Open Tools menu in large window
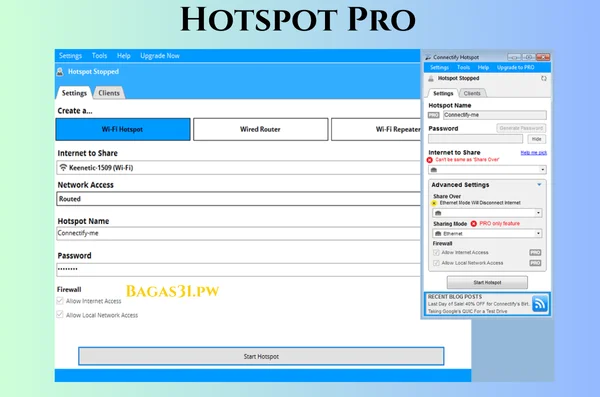Viewport: 600px width, 397px height. 99,56
